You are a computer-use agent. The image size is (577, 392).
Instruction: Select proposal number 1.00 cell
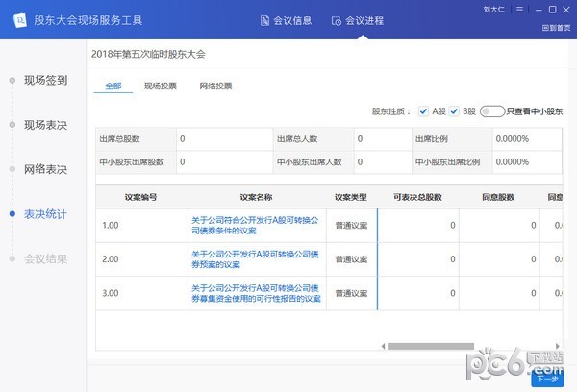[x=141, y=226]
